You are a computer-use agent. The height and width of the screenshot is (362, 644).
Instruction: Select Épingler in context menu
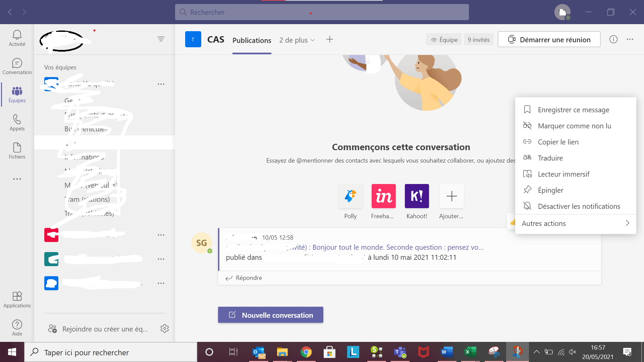(550, 190)
